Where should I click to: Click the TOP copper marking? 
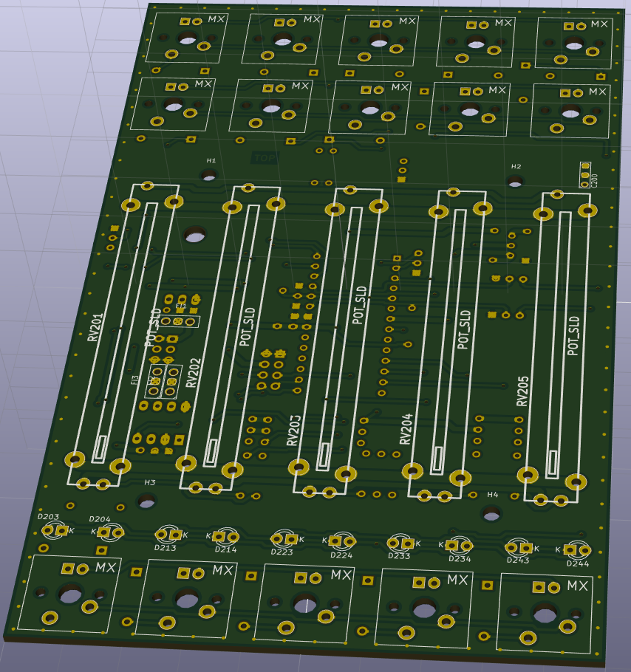point(265,158)
